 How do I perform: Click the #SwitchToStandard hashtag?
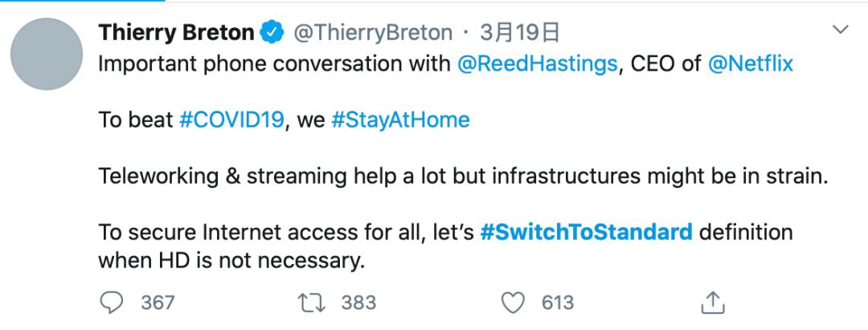pos(586,233)
